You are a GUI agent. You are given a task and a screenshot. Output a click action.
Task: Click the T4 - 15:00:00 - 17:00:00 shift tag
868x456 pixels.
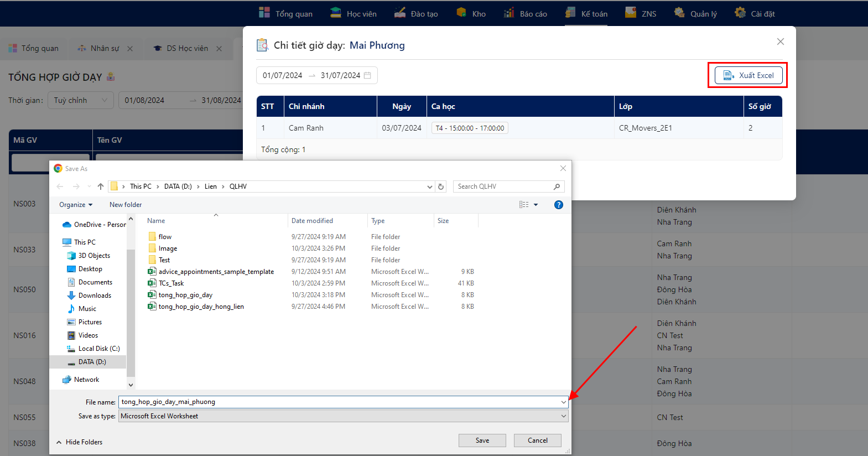point(470,128)
